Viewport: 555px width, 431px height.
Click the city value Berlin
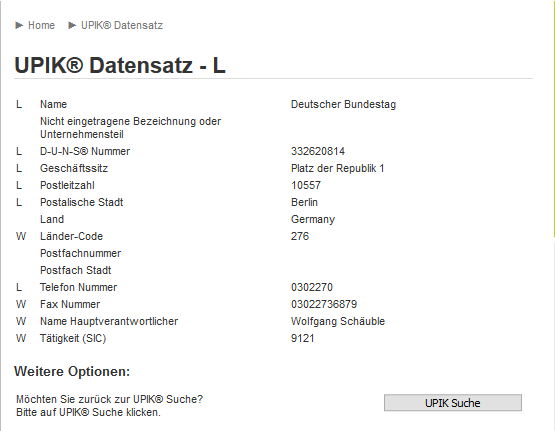pyautogui.click(x=304, y=202)
